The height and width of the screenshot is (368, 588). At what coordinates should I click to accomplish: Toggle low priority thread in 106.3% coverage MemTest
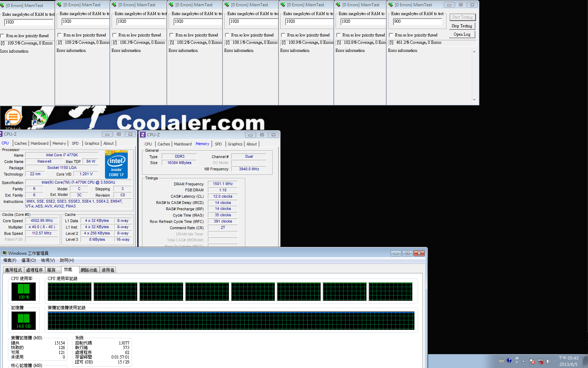tap(114, 35)
